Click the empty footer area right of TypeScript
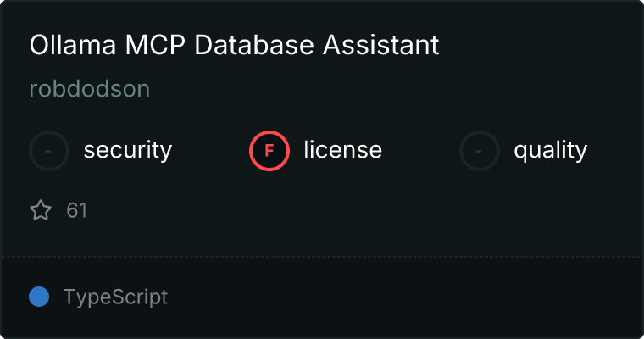 click(407, 297)
